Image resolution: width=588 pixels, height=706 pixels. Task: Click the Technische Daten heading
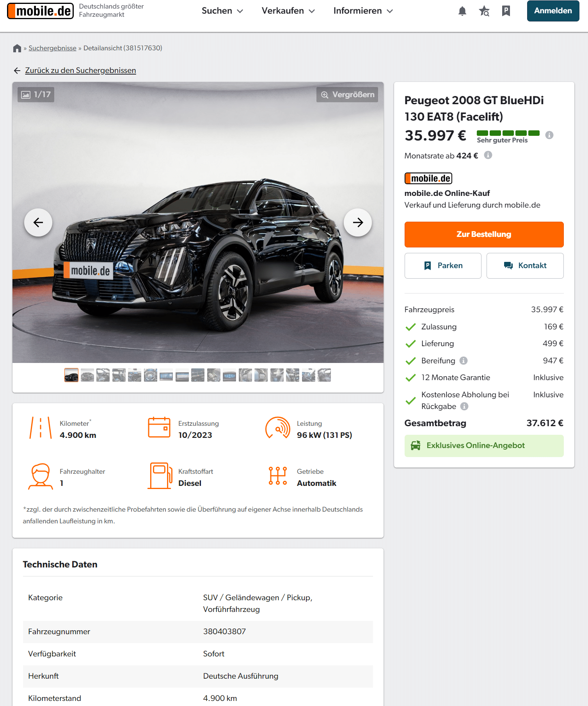60,565
